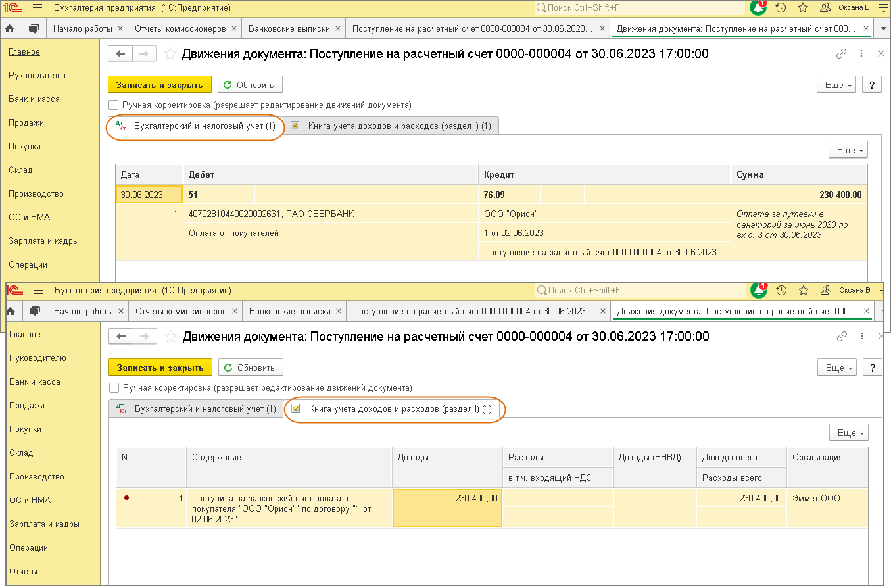The image size is (891, 588).
Task: Click the user icon beside Оксана В in upper window
Action: (824, 8)
